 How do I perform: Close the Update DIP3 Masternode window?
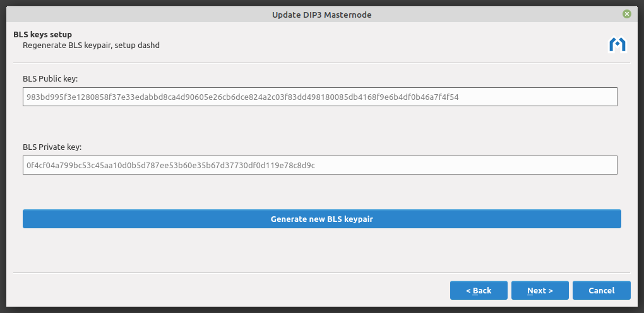click(626, 13)
